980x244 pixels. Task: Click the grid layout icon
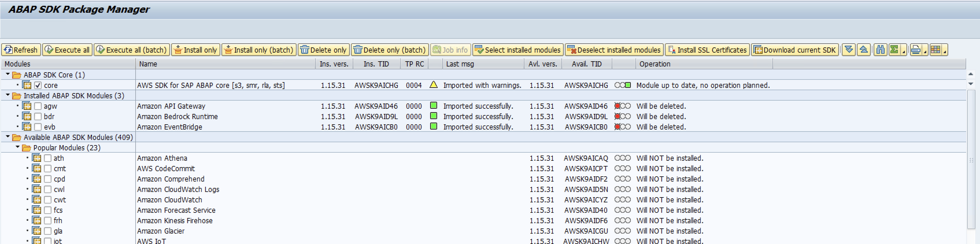point(935,50)
